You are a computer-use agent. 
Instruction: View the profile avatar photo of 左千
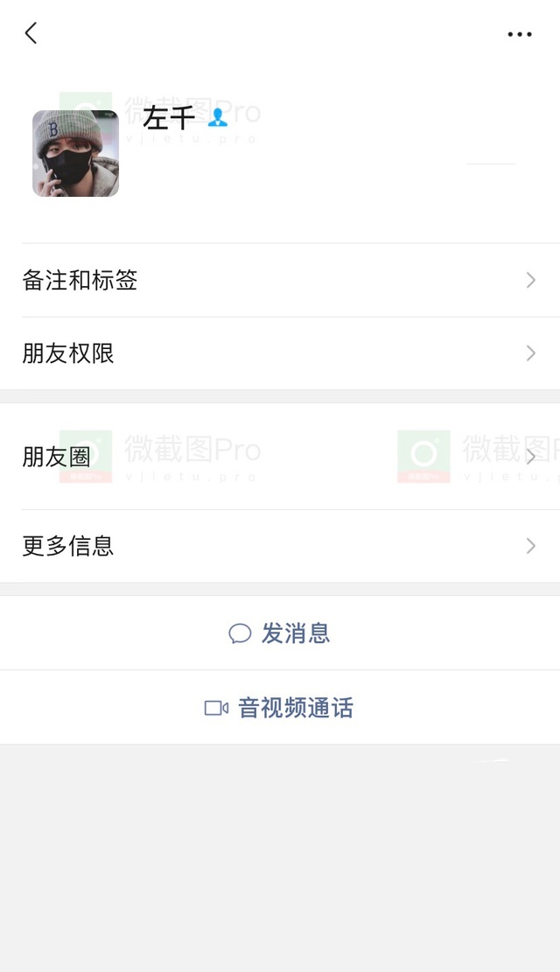[75, 154]
